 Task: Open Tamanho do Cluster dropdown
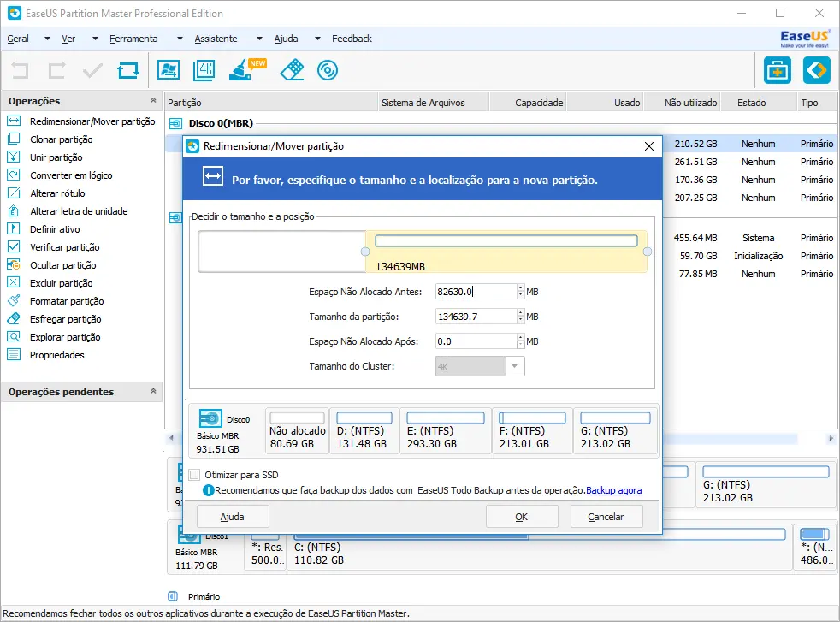pos(514,366)
